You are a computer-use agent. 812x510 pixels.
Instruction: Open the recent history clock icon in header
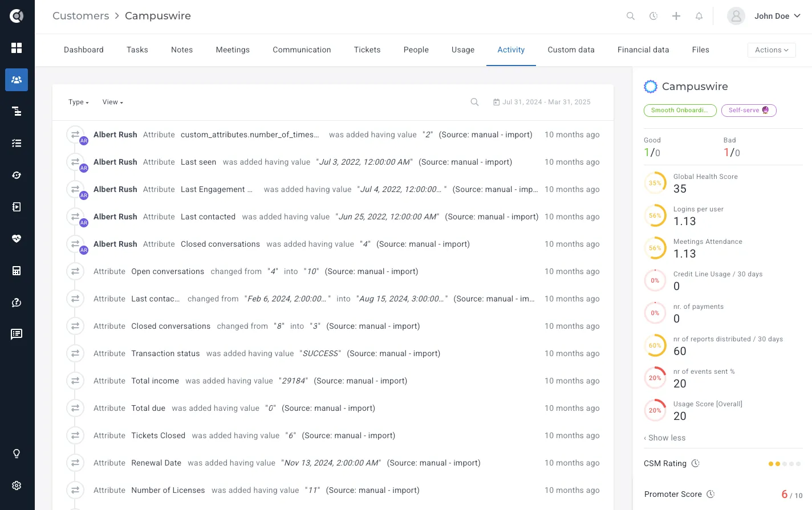pos(653,16)
